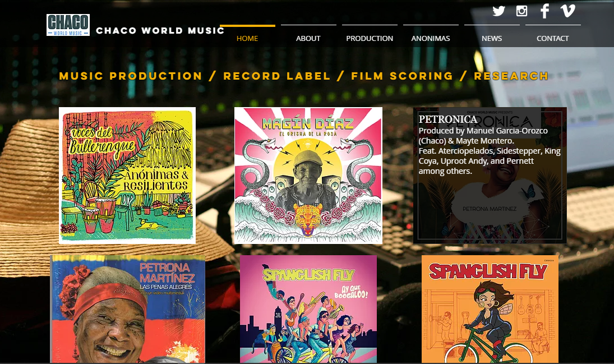614x364 pixels.
Task: Open the Petronica album card
Action: pos(490,176)
